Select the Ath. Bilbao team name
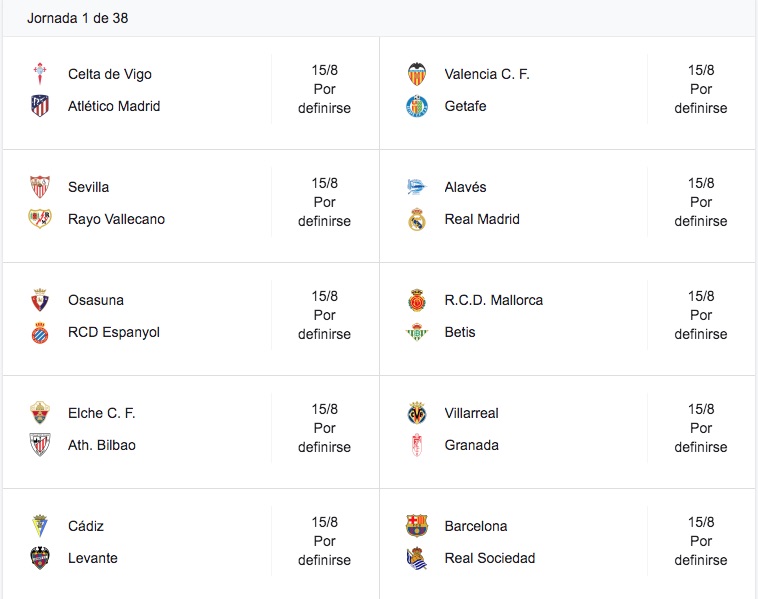This screenshot has height=599, width=758. pos(101,445)
